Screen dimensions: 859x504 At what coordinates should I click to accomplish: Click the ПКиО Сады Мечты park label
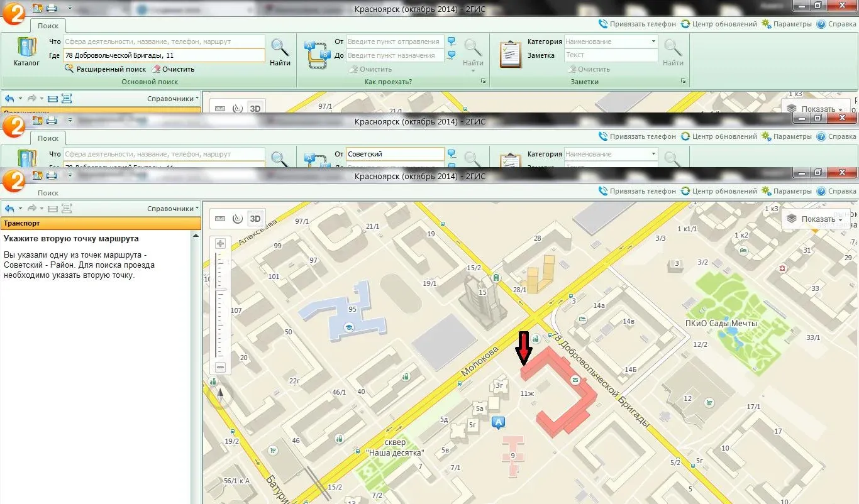721,324
